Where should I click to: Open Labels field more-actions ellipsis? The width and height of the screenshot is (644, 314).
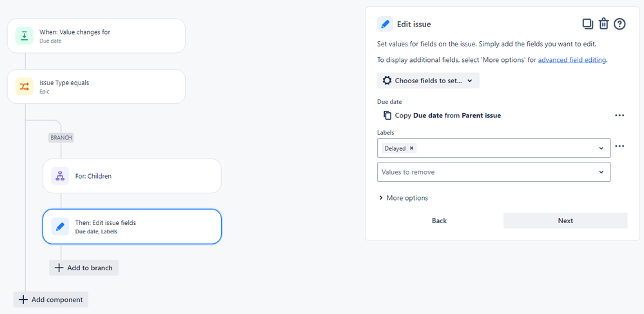pyautogui.click(x=620, y=146)
